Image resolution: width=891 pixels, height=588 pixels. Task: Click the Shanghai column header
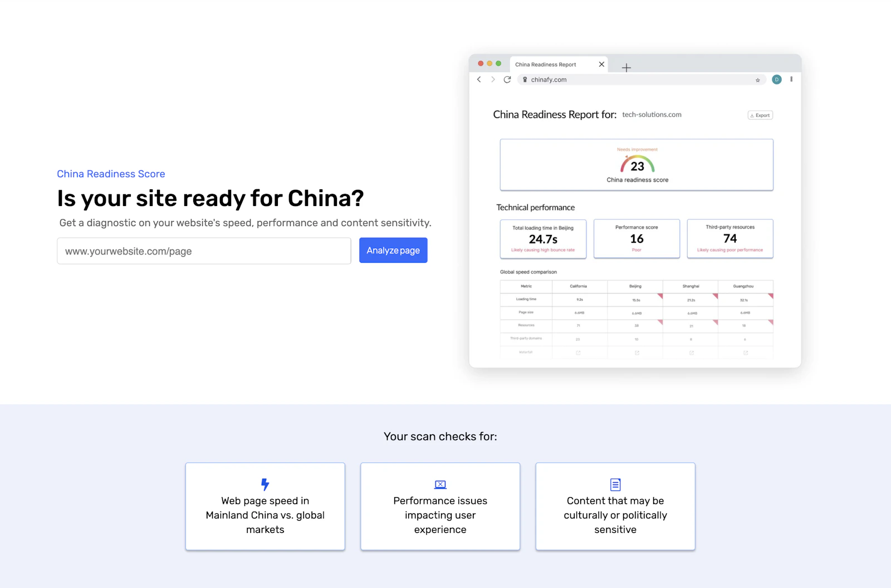point(691,286)
